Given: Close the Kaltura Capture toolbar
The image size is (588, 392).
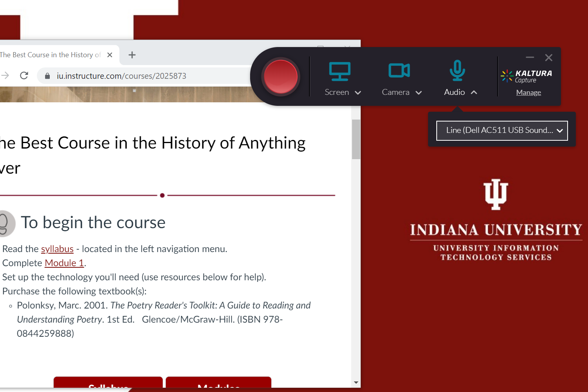Looking at the screenshot, I should tap(549, 58).
